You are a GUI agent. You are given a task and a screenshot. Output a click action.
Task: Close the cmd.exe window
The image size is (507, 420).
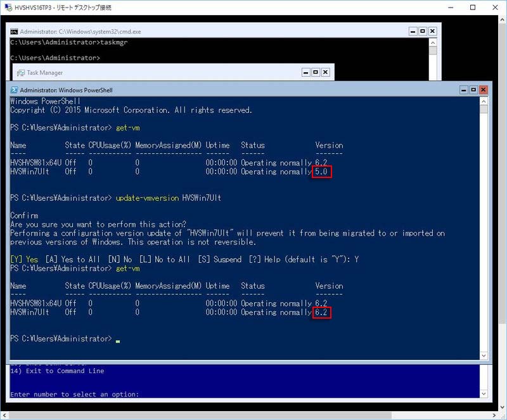(432, 31)
